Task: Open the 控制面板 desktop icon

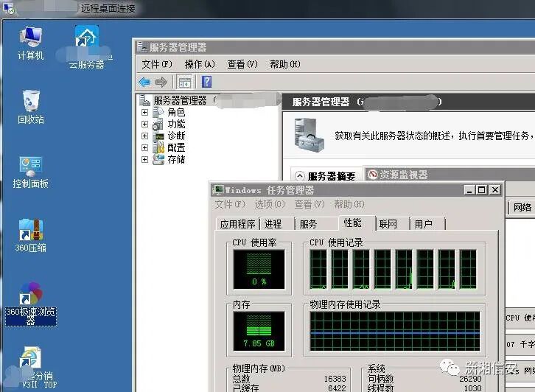Action: click(31, 172)
